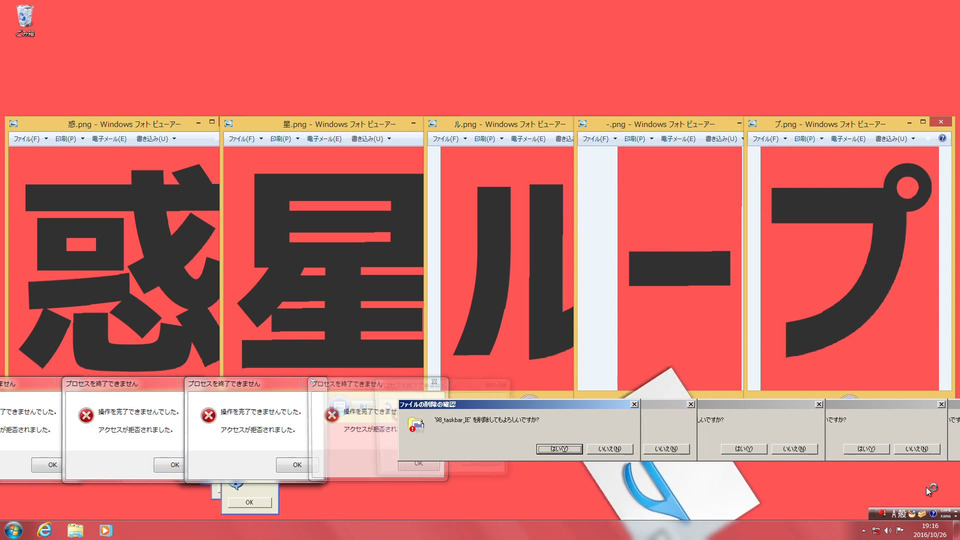Open ファイル(F) menu in プ.png window
Viewport: 960px width, 540px height.
pyautogui.click(x=770, y=139)
